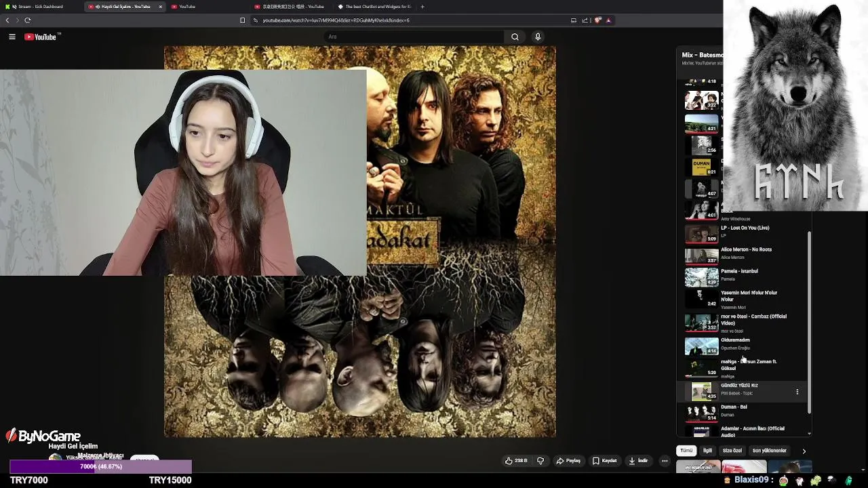Play Adamlar - Acının İlacı (Official Audio)

(x=752, y=431)
